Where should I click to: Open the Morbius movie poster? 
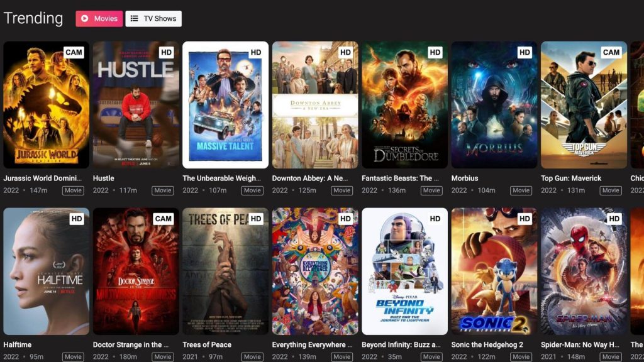[494, 105]
